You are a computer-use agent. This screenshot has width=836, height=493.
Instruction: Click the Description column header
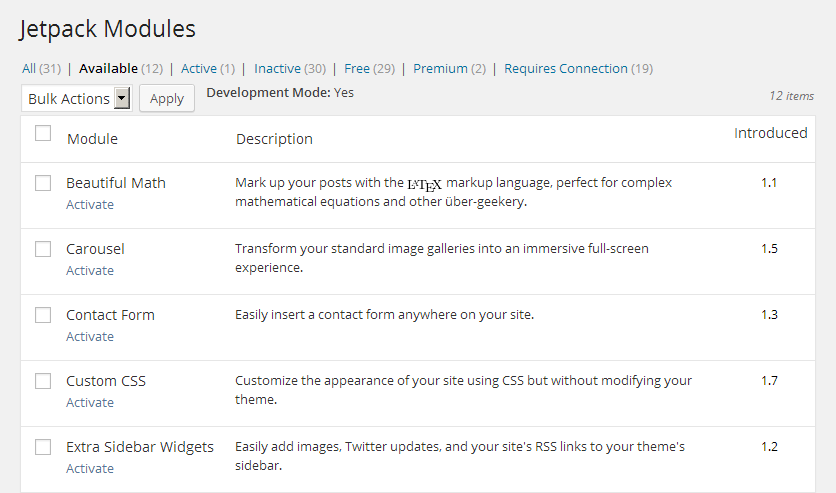click(x=274, y=139)
